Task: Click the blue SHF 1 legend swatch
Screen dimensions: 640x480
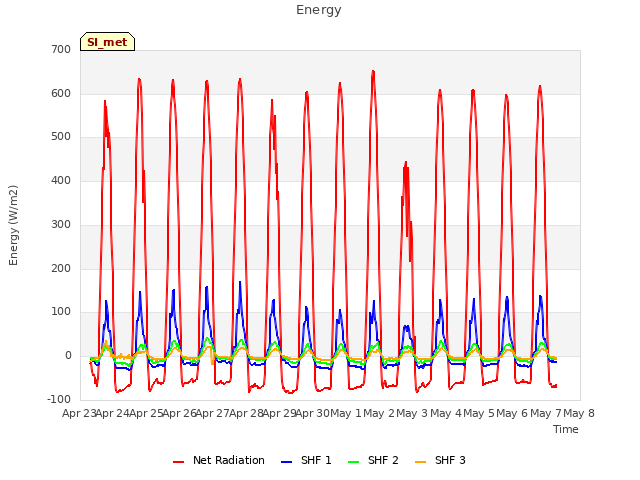Action: tap(287, 462)
